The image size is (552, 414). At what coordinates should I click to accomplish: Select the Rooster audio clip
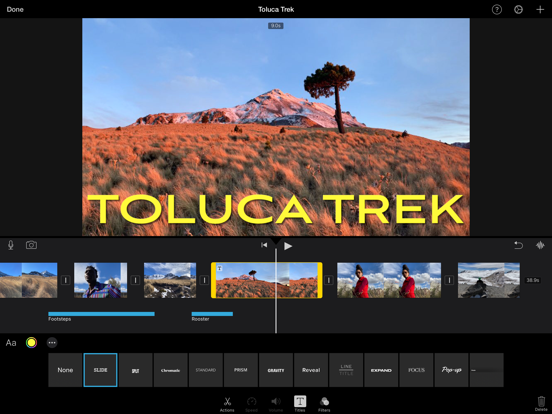(x=212, y=314)
